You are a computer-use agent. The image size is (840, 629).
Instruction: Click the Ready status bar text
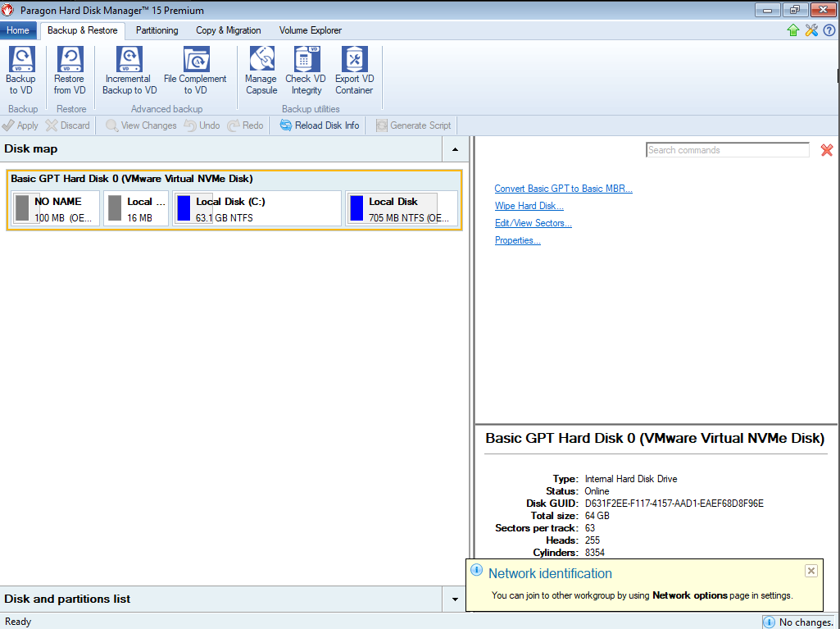coord(18,622)
